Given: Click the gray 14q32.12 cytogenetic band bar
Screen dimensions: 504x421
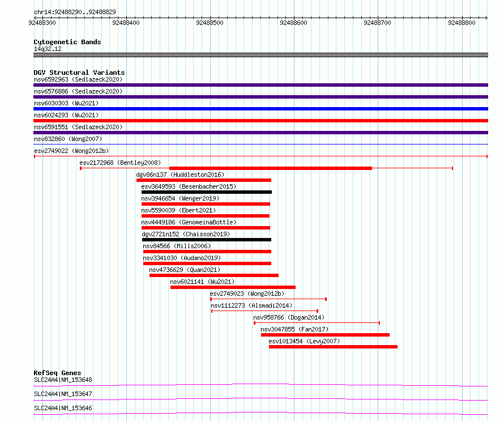Looking at the screenshot, I should click(x=260, y=55).
